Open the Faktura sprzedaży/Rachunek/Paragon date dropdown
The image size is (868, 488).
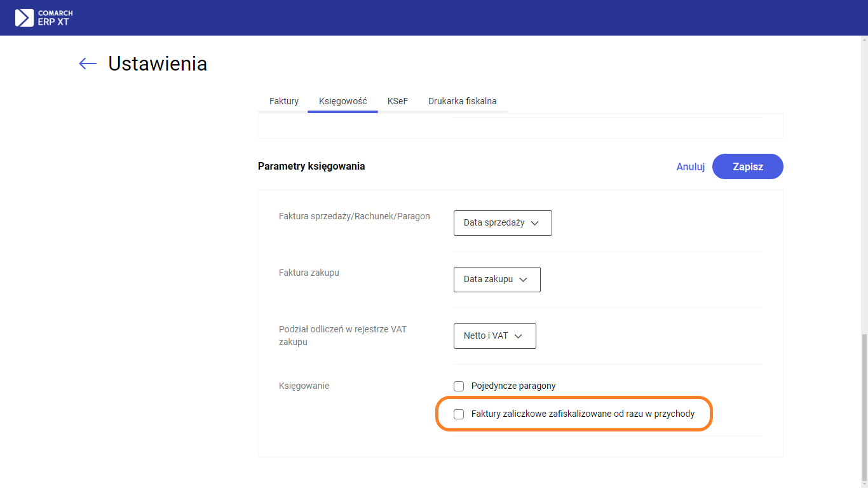coord(502,223)
